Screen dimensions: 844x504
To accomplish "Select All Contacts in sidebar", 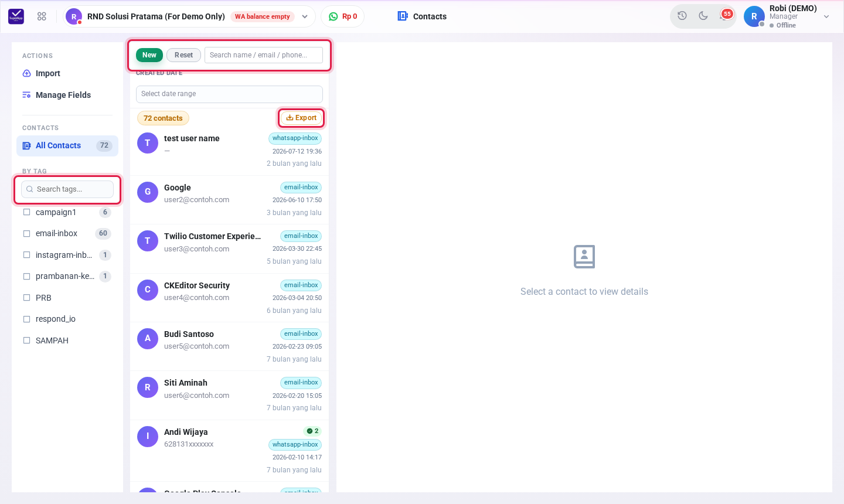I will [x=67, y=145].
